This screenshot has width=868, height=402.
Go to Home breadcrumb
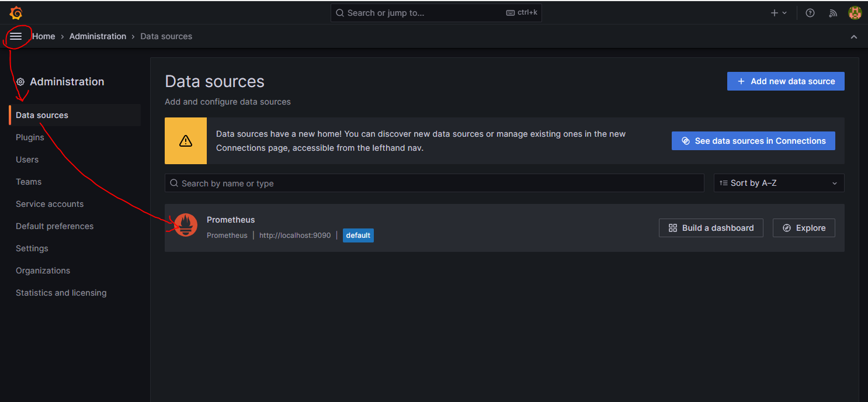pyautogui.click(x=44, y=36)
